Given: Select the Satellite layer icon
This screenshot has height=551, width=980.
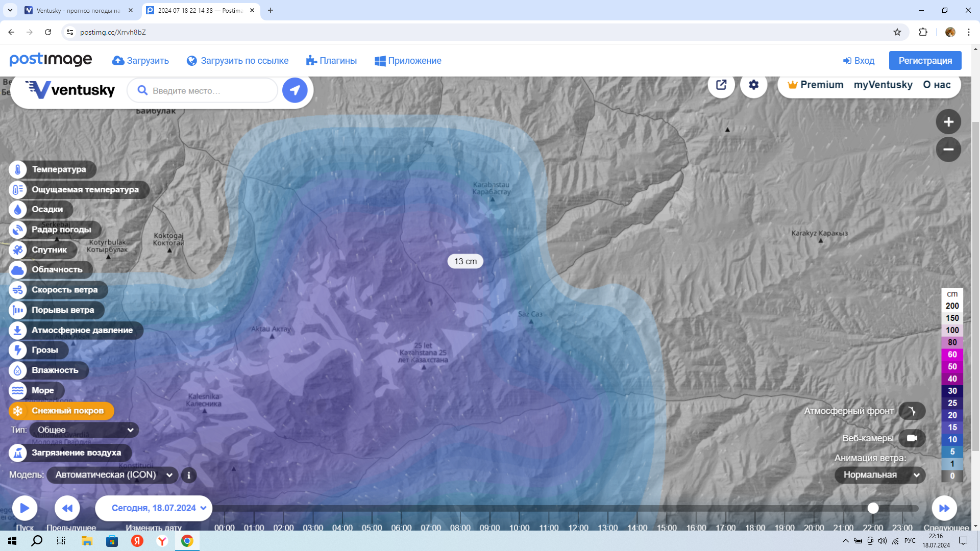Looking at the screenshot, I should (x=17, y=250).
